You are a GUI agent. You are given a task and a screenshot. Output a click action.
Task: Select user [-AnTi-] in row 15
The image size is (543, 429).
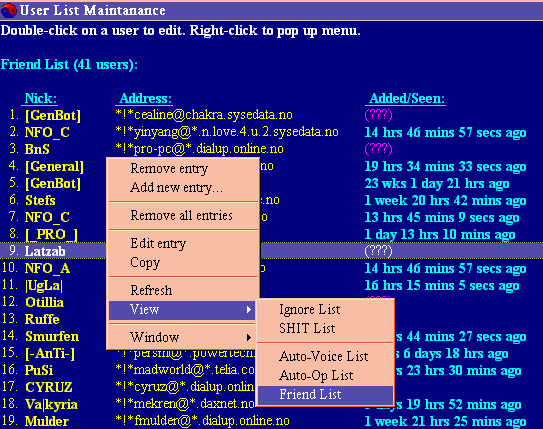[50, 353]
